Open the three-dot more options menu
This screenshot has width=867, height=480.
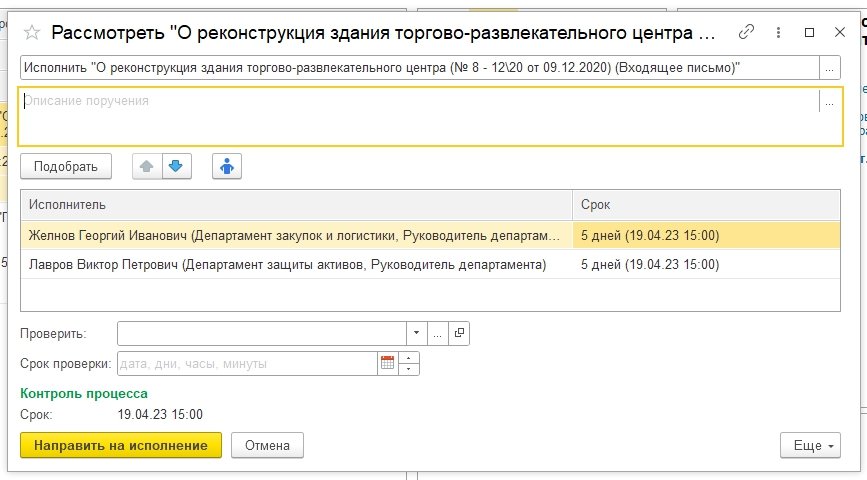pos(778,32)
